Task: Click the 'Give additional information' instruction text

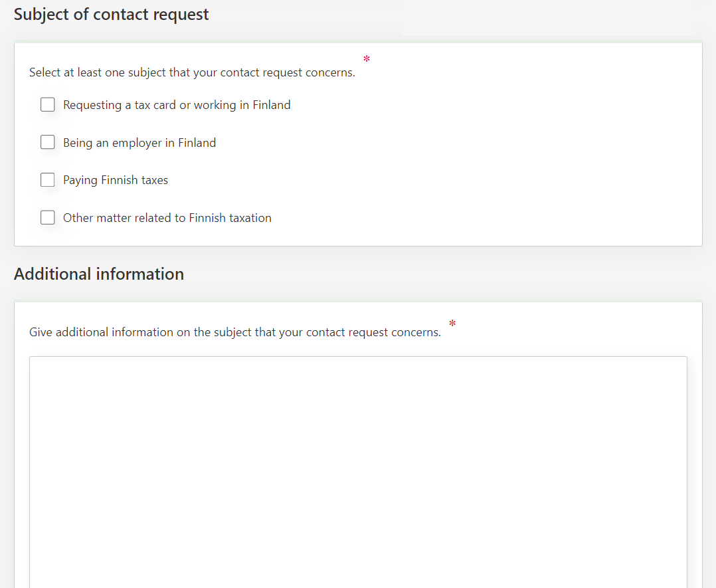Action: 235,332
